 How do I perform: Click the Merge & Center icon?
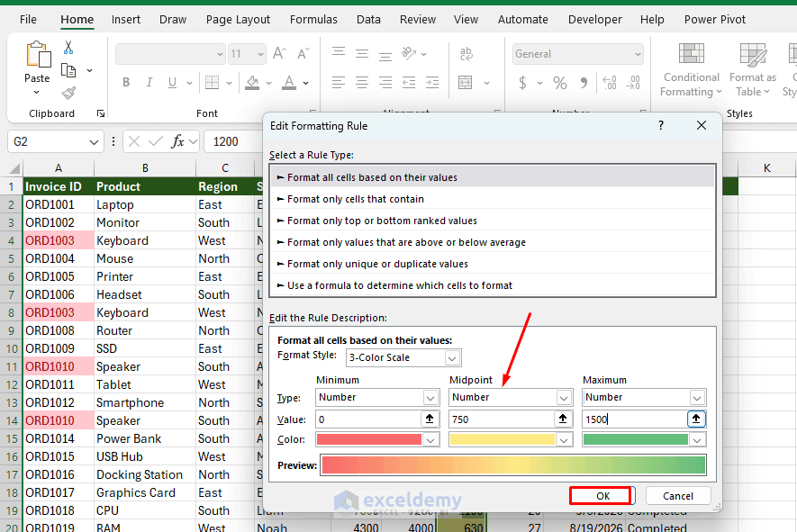[465, 82]
